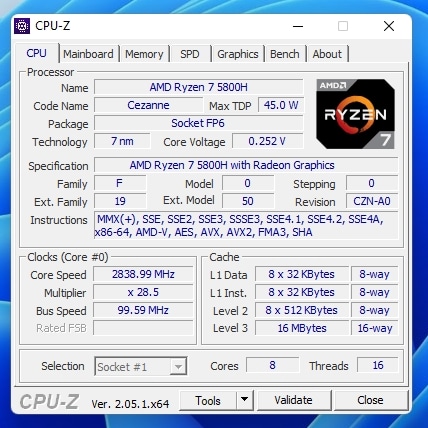Click the Specification field
The height and width of the screenshot is (428, 428).
click(x=246, y=165)
